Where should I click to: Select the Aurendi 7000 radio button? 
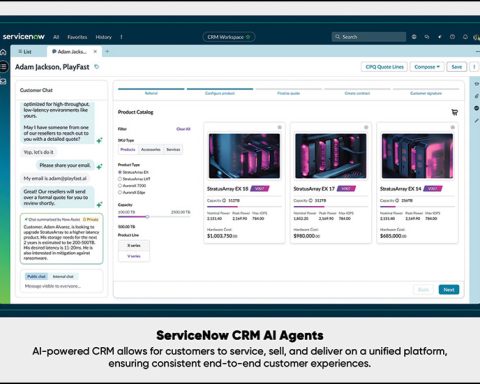(120, 186)
